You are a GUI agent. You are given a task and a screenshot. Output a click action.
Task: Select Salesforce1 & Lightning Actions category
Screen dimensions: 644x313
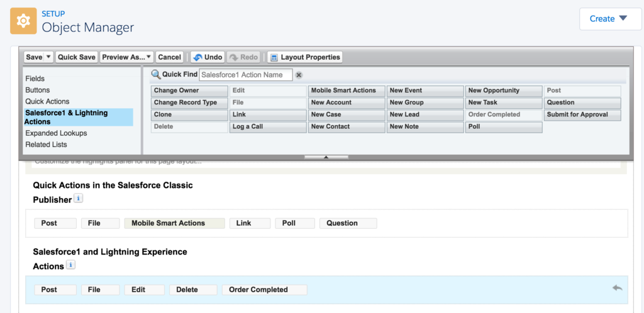[79, 118]
